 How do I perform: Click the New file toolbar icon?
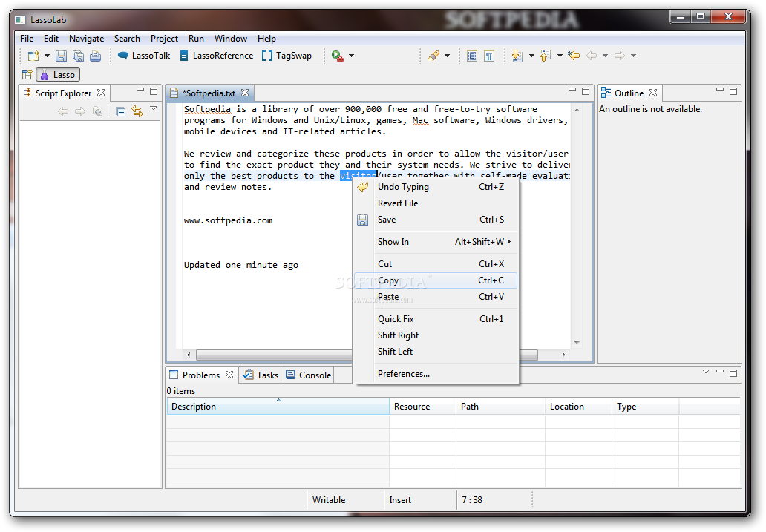[33, 56]
